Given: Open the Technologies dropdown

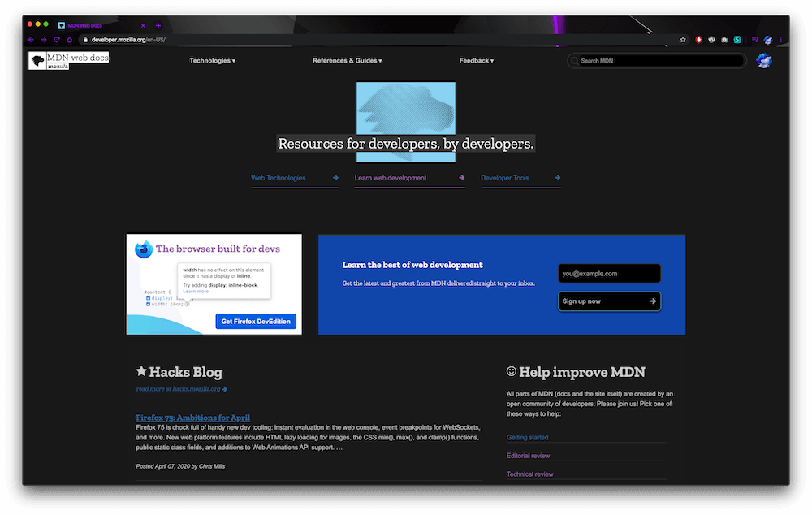Looking at the screenshot, I should [211, 60].
